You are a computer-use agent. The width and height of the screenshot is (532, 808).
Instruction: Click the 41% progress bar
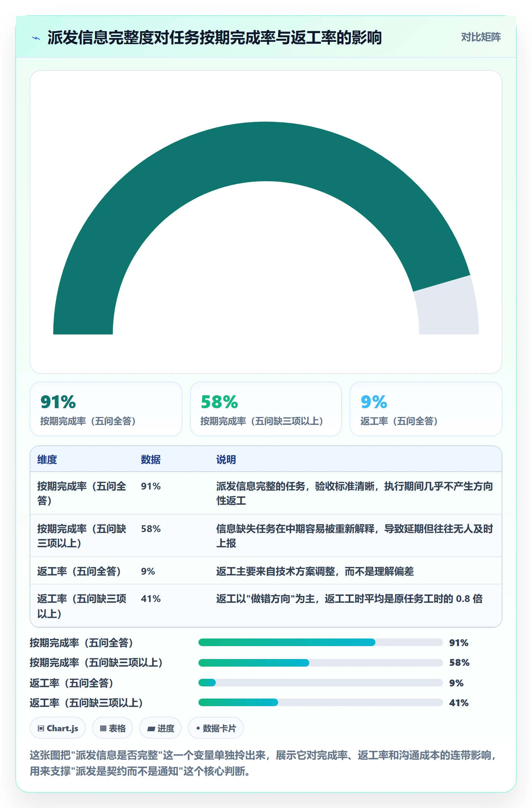[320, 702]
